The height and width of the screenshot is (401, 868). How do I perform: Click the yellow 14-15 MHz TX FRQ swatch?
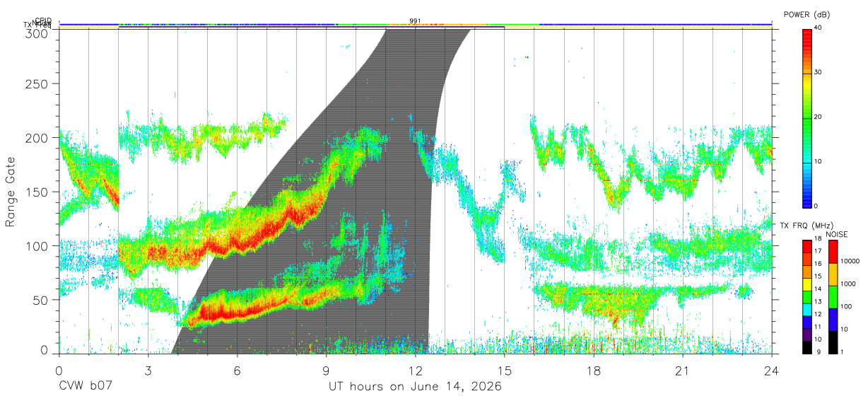pos(806,284)
